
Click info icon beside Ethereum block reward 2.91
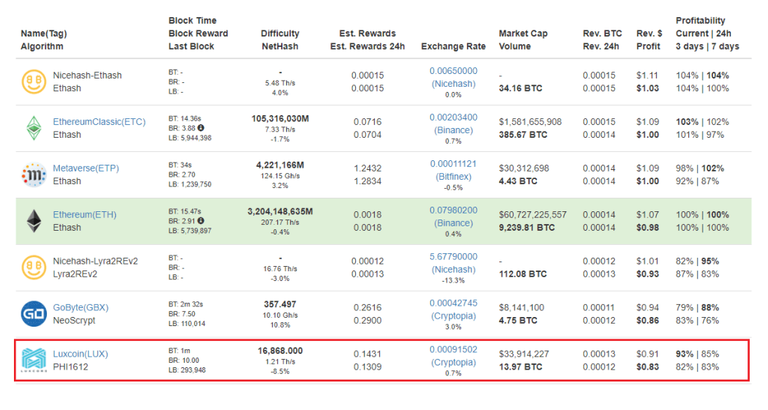point(201,221)
